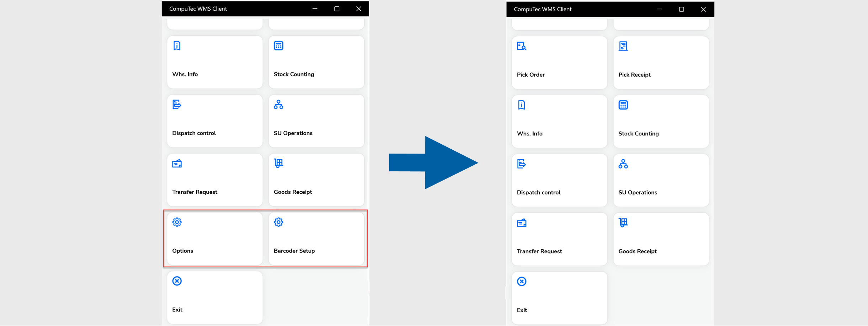Click Transfer Request icon in left window
Viewport: 868px width, 326px height.
177,164
